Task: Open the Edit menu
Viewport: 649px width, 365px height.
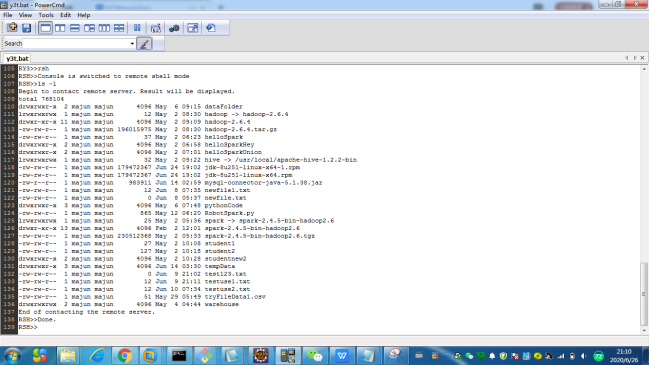Action: click(65, 15)
